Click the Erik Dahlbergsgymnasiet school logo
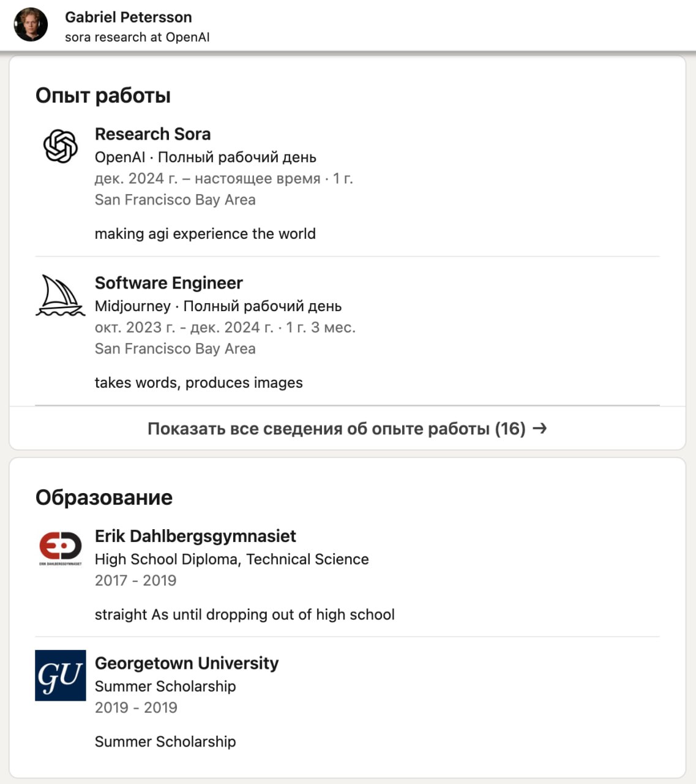Viewport: 696px width, 784px height. pos(60,546)
